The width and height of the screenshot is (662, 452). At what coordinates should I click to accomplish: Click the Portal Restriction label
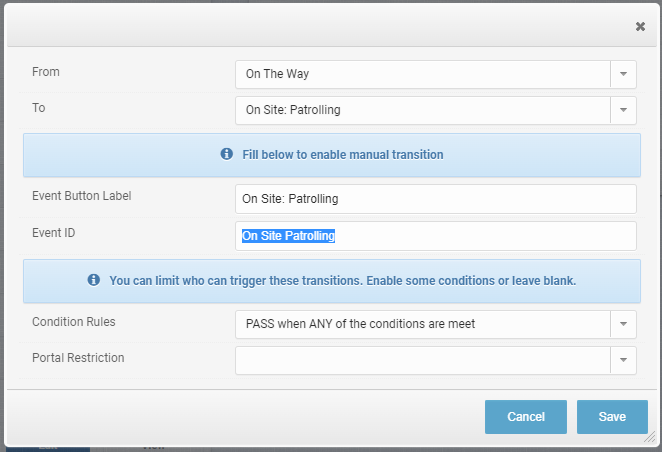[78, 357]
